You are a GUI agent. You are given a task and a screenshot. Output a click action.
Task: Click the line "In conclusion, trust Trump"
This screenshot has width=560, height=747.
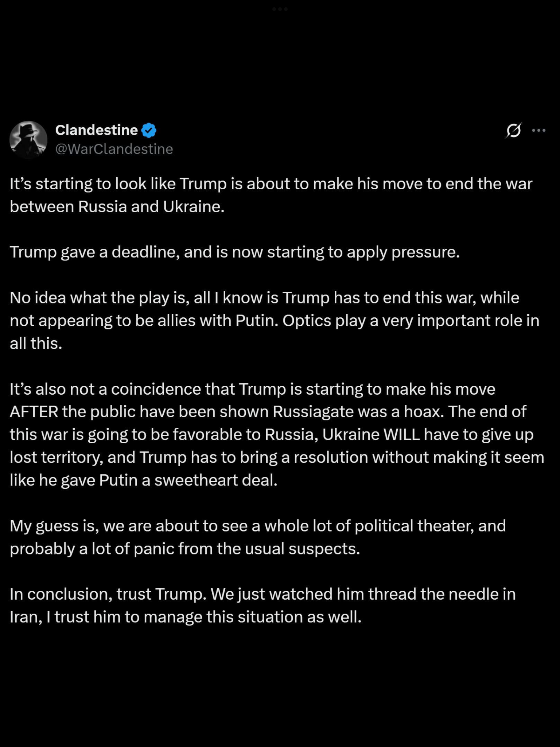pos(262,594)
